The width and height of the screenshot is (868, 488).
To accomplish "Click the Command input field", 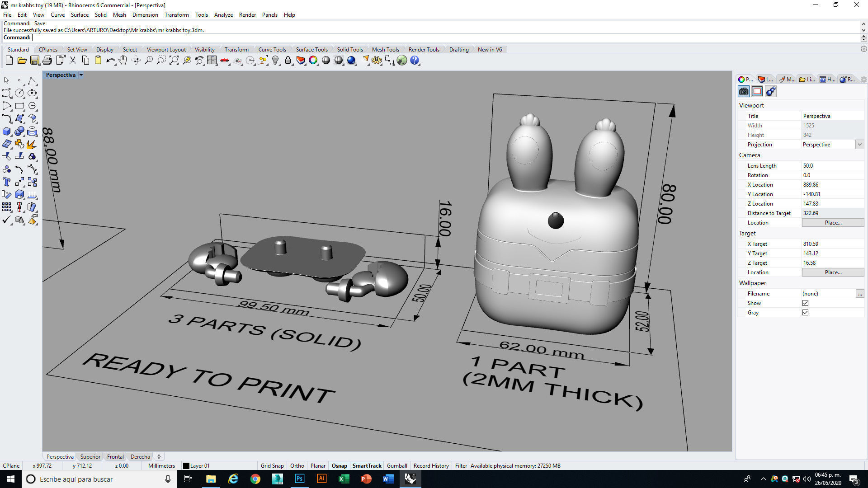I will [445, 38].
